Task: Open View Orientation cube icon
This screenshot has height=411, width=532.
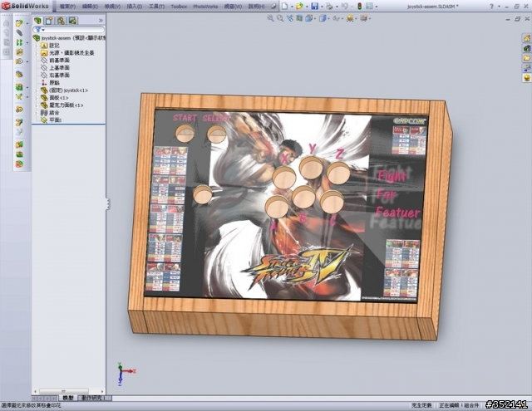Action: coord(308,18)
